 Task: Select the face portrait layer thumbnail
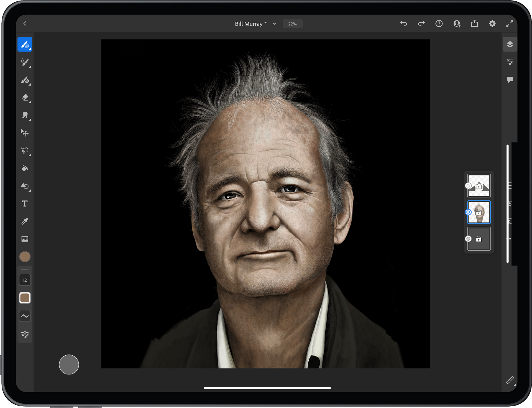(479, 212)
